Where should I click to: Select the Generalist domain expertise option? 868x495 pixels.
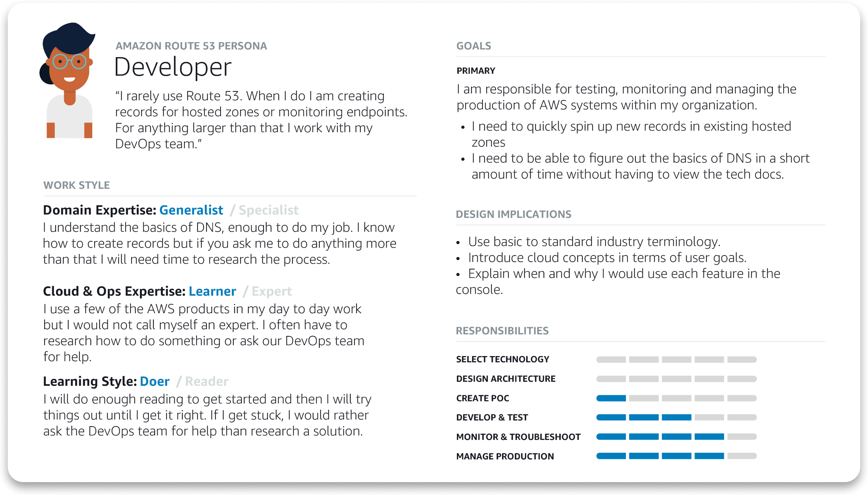(x=191, y=210)
